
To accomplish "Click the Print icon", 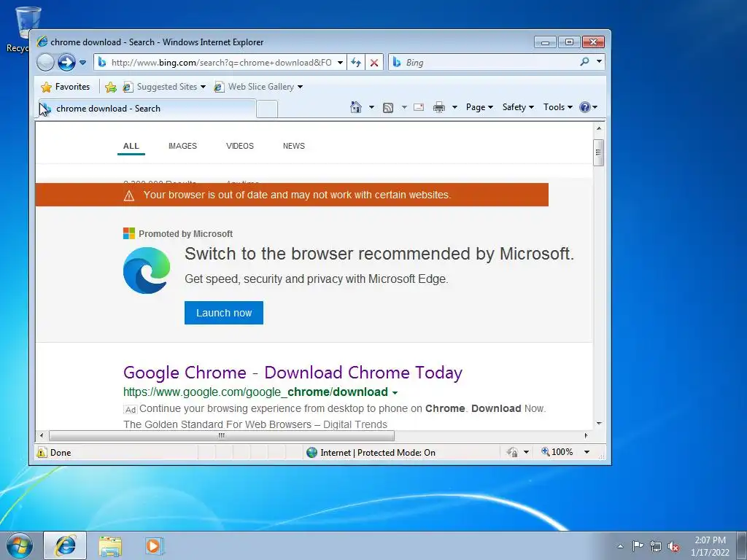I will (438, 108).
